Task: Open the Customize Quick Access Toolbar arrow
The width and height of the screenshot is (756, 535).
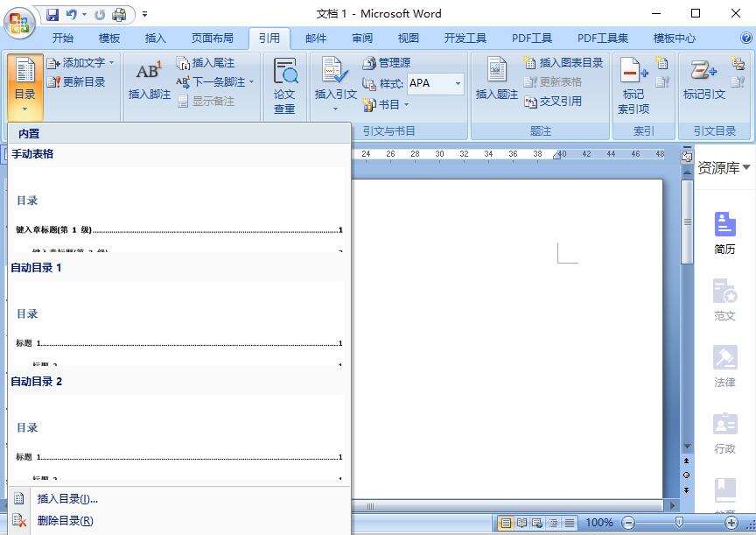Action: click(144, 15)
